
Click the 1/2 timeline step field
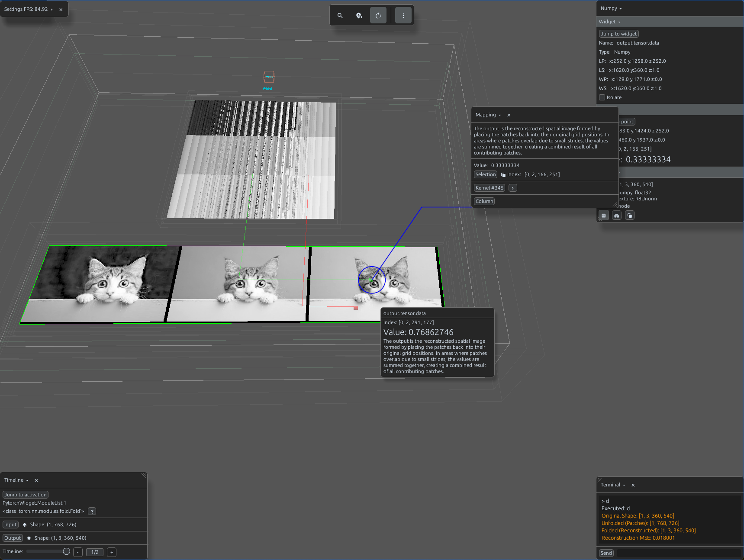(x=95, y=552)
